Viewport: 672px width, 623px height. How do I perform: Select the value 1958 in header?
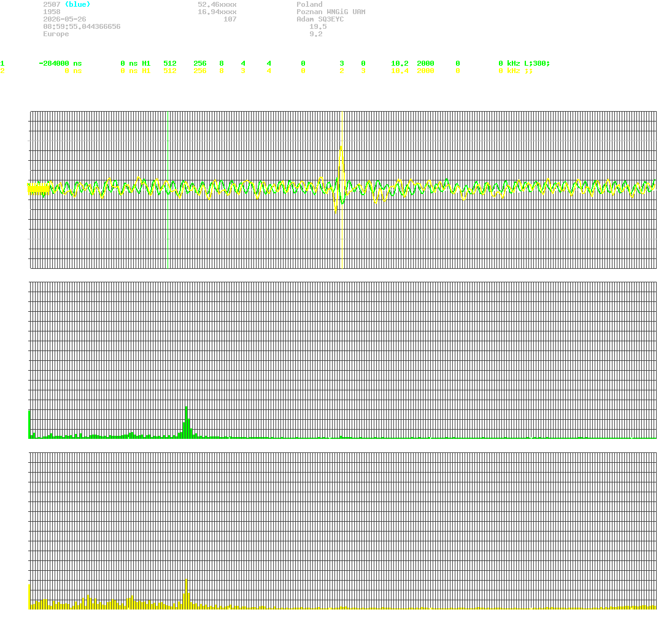click(52, 12)
